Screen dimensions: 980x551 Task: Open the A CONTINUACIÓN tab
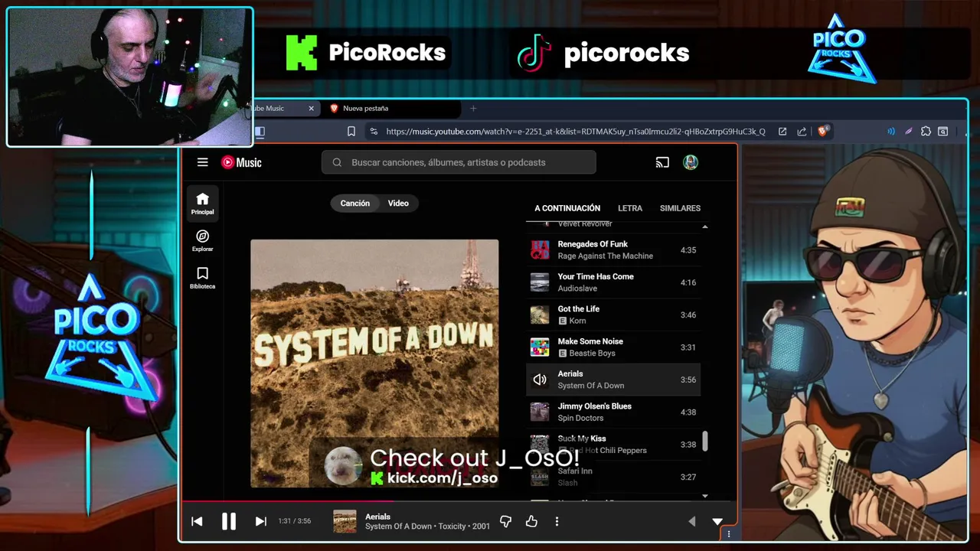[567, 208]
